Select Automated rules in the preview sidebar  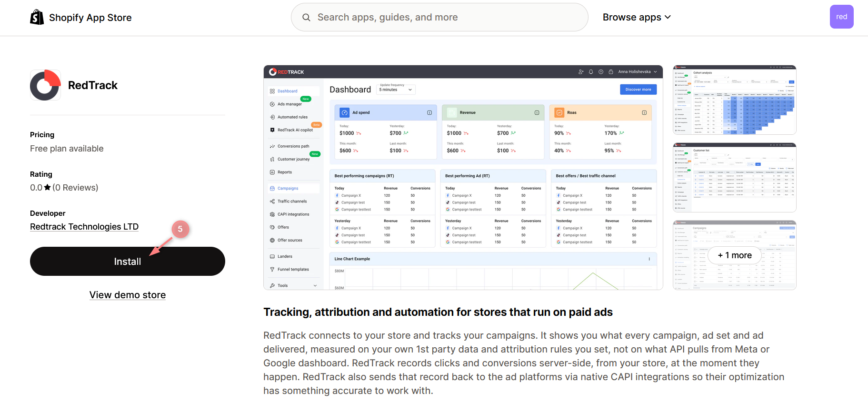click(292, 117)
